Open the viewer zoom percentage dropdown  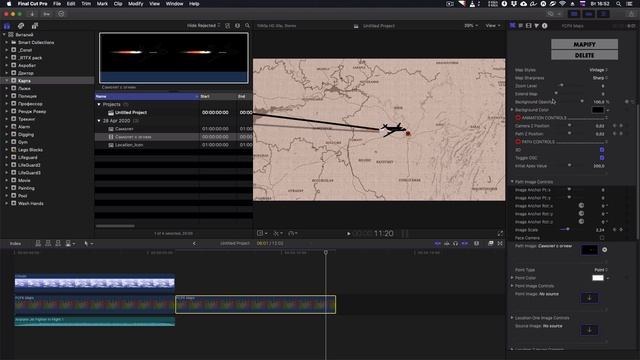(471, 26)
